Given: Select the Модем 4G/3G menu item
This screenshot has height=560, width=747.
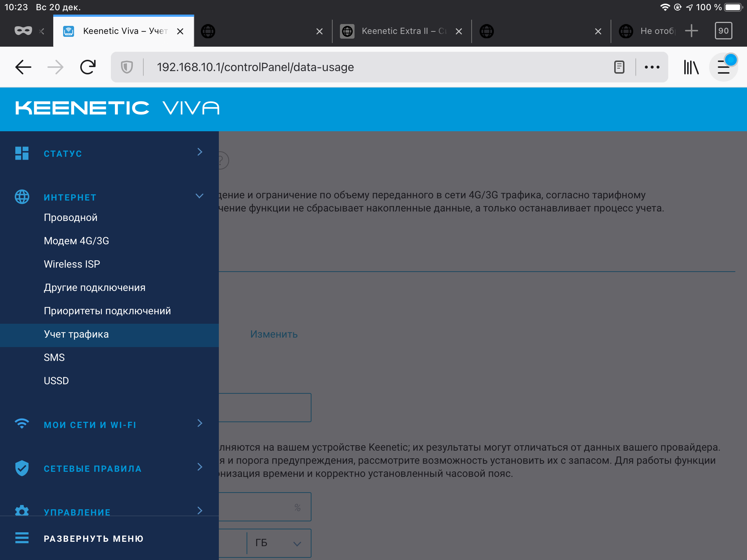Looking at the screenshot, I should [77, 241].
